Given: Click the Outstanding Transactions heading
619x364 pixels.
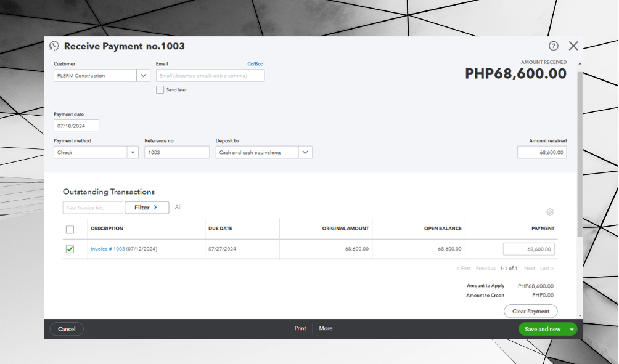Looking at the screenshot, I should [x=109, y=192].
